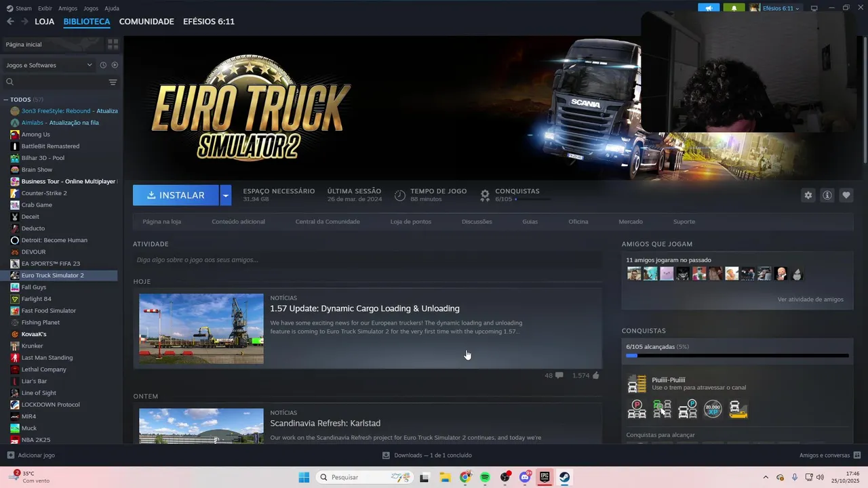The width and height of the screenshot is (868, 488).
Task: Show hidden system tray icons chevron
Action: (766, 477)
